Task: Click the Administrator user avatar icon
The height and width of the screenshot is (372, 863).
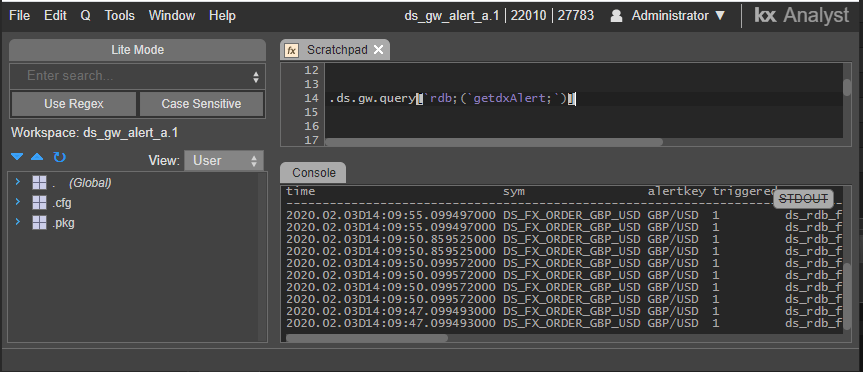Action: (616, 16)
